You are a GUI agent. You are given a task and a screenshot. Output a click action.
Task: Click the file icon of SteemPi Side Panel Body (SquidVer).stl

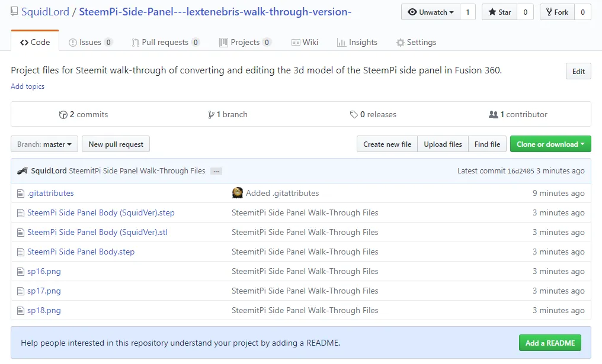click(21, 233)
